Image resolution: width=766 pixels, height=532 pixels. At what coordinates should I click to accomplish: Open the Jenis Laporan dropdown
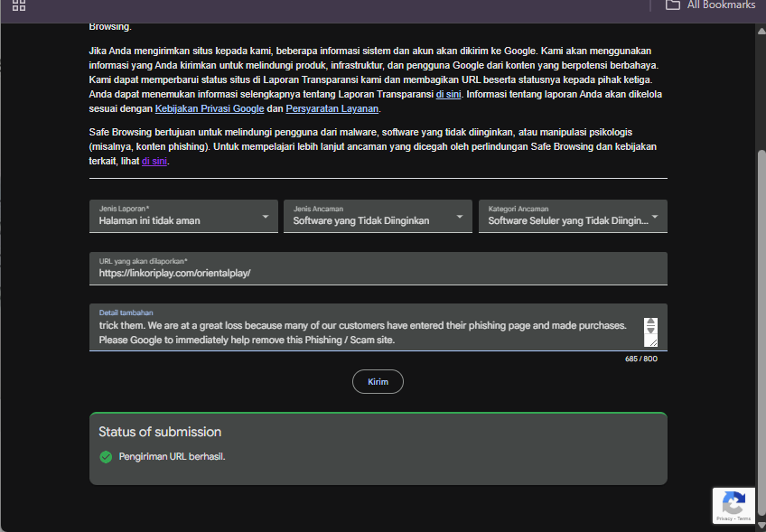pyautogui.click(x=183, y=216)
